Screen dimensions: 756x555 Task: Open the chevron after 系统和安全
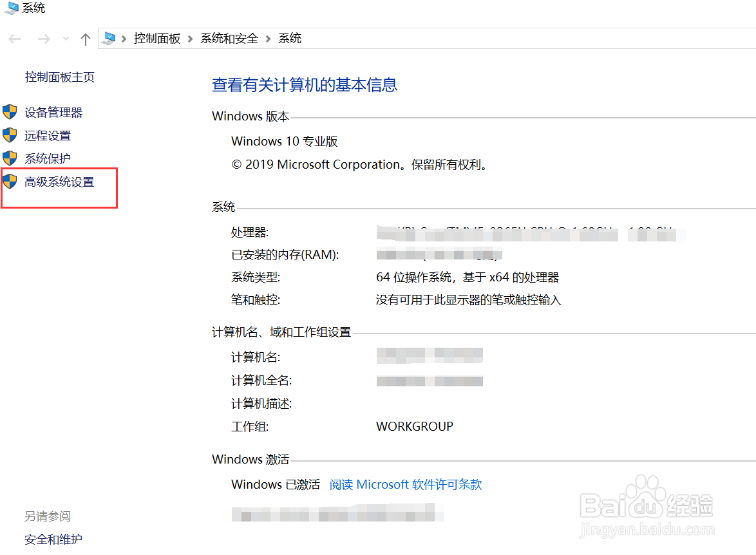coord(268,38)
